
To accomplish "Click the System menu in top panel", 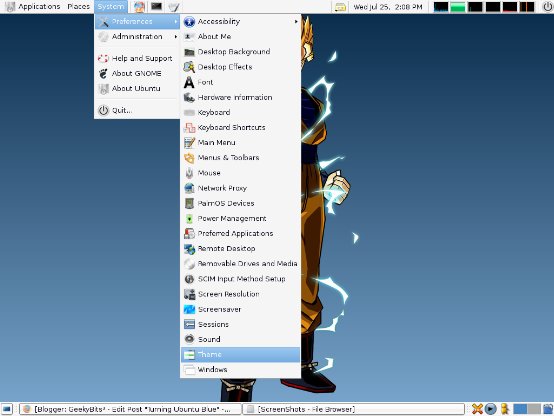I will 111,6.
